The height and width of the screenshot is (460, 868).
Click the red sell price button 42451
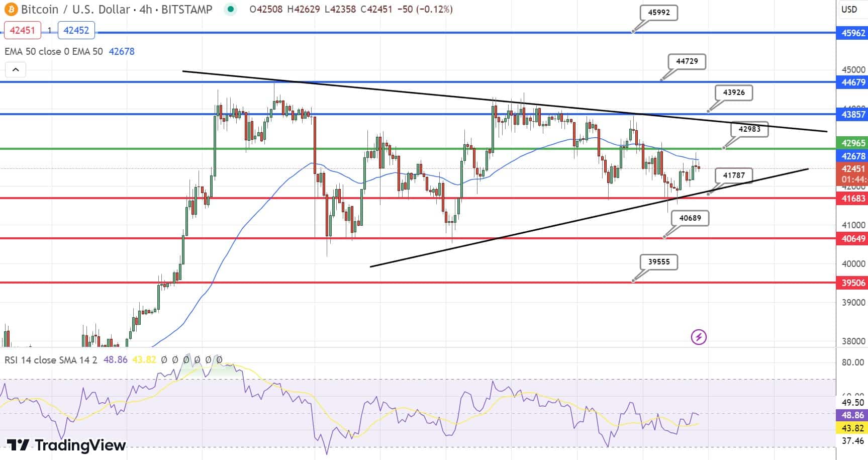[23, 30]
